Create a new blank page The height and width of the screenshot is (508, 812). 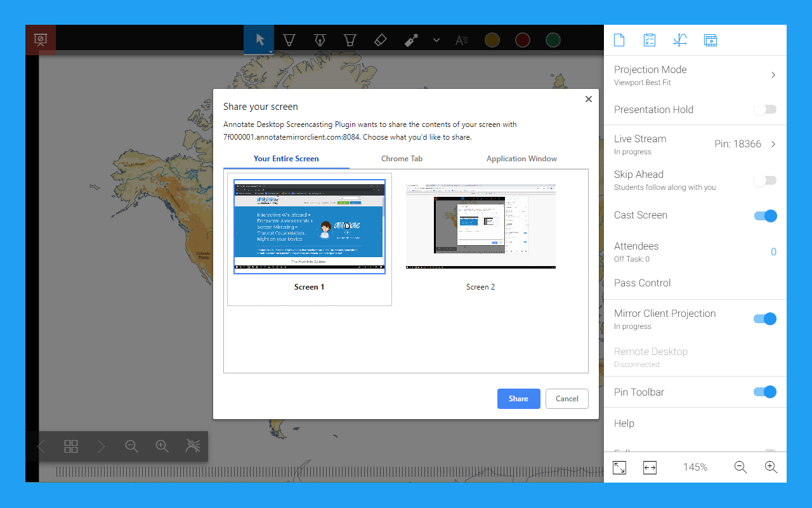(619, 39)
